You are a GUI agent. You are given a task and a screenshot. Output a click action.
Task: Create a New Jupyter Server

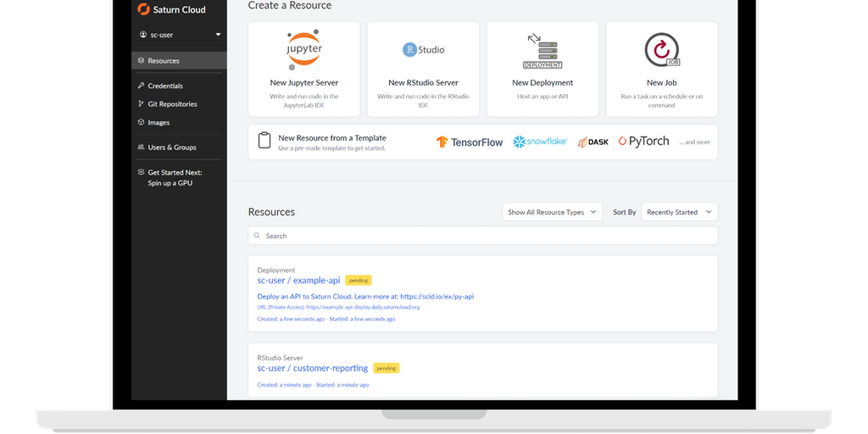(x=304, y=70)
